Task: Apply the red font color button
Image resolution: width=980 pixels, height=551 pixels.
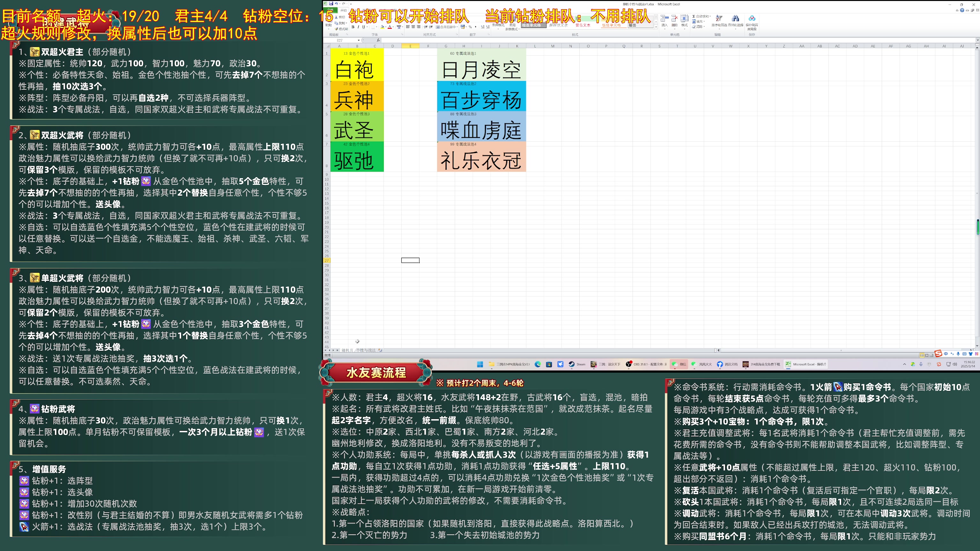Action: [x=390, y=27]
